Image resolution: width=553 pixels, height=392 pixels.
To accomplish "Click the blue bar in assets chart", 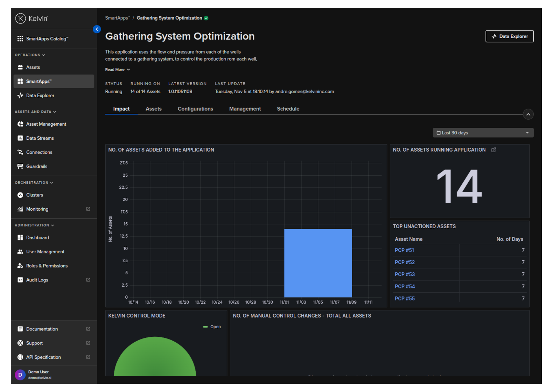I will (318, 263).
